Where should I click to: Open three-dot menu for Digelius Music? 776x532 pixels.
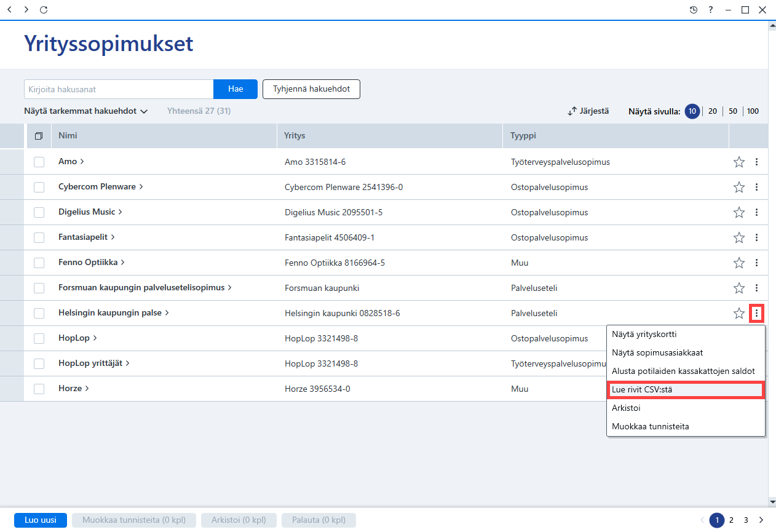click(756, 212)
